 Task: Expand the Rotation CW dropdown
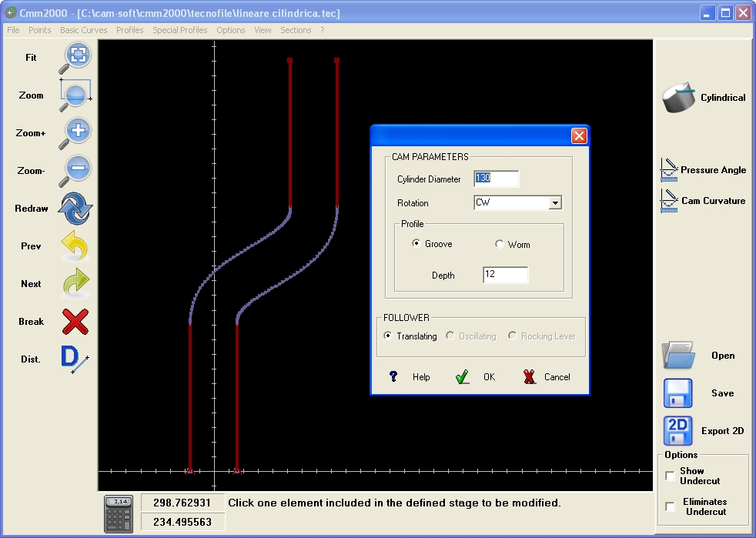click(x=555, y=203)
